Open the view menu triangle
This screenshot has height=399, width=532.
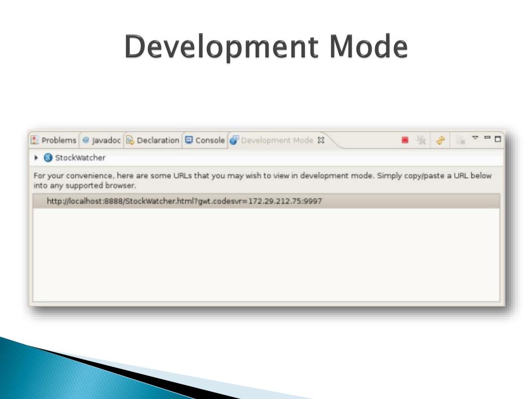coord(475,138)
